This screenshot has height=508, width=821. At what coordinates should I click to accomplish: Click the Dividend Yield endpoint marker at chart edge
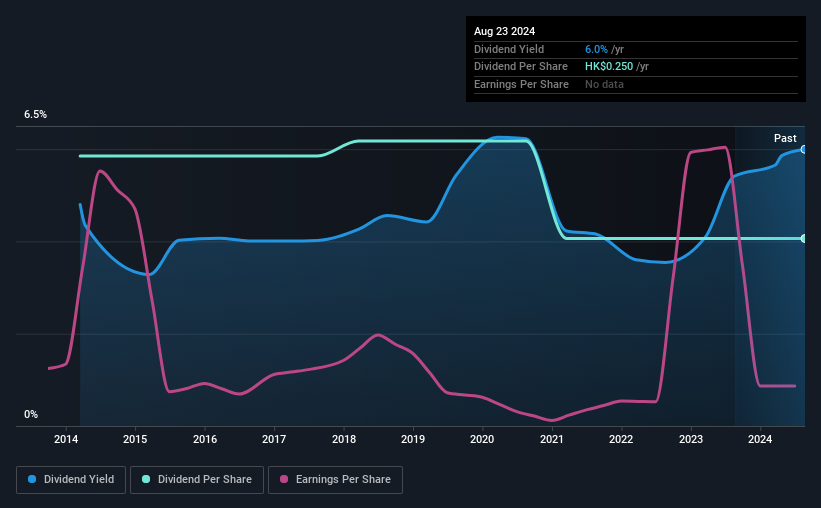point(804,150)
